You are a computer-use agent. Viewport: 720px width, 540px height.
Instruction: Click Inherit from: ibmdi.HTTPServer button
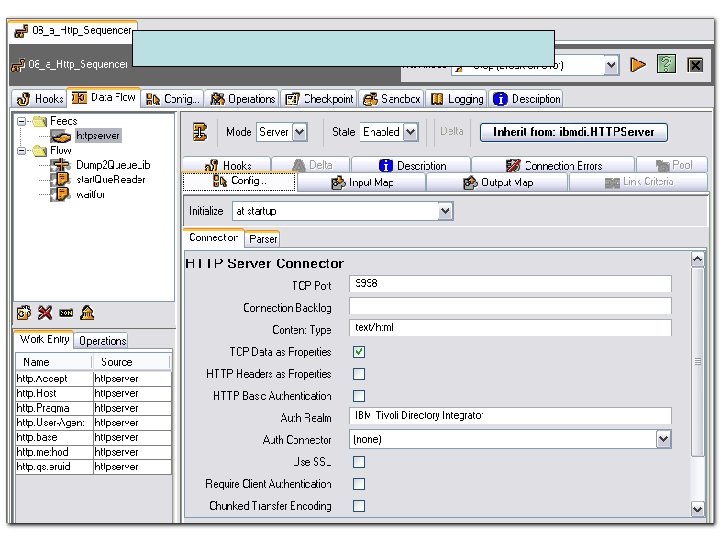(574, 132)
